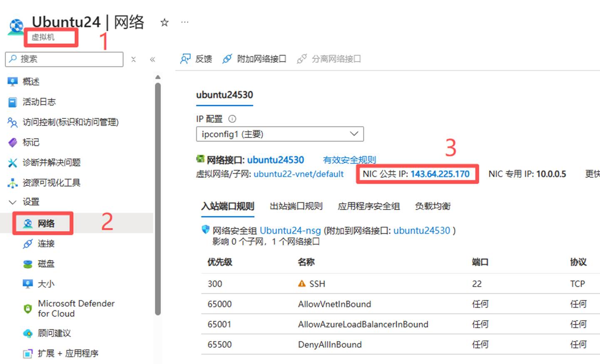
Task: Open the more options ellipsis menu
Action: click(185, 22)
